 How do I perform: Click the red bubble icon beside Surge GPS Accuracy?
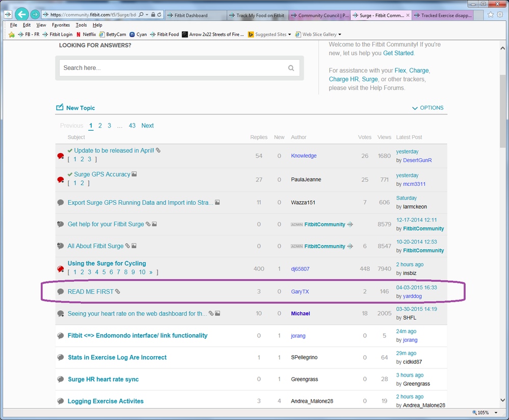click(x=60, y=180)
